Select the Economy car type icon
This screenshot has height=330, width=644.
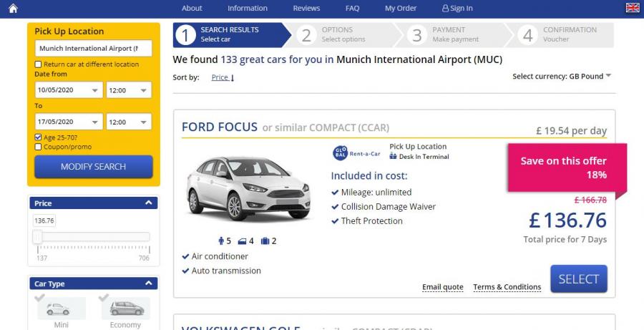[x=127, y=309]
